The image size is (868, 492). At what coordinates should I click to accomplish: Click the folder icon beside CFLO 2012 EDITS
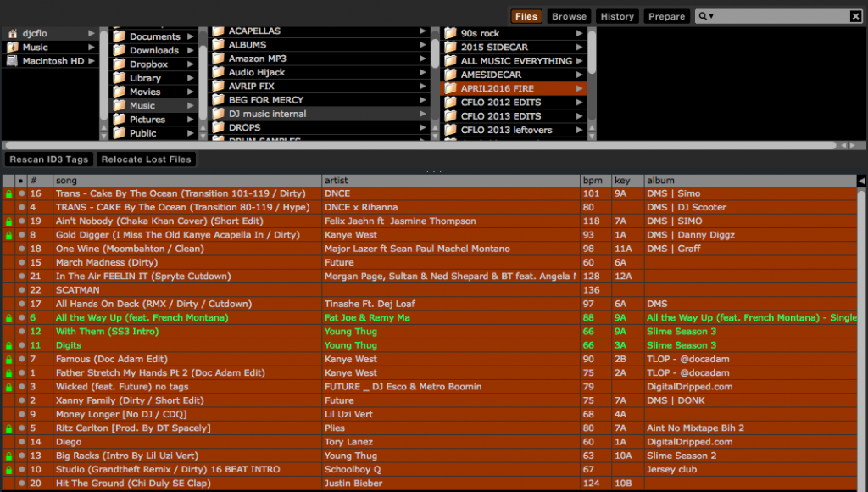(x=451, y=102)
